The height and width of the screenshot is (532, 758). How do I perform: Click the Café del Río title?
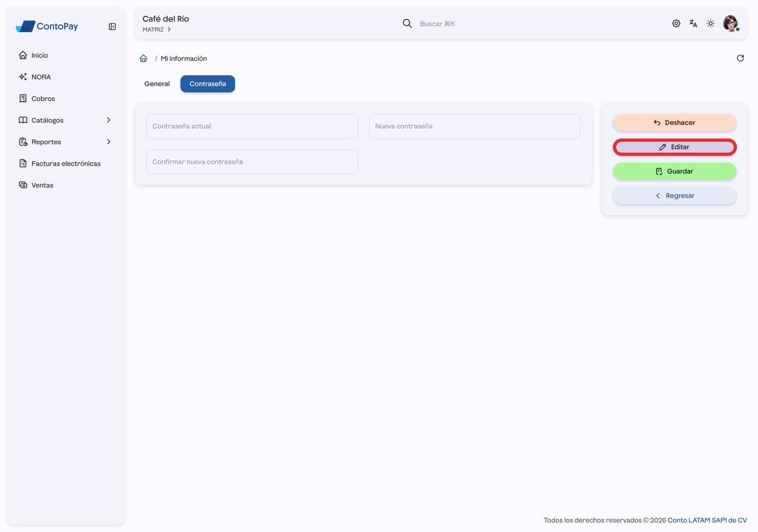(x=166, y=19)
